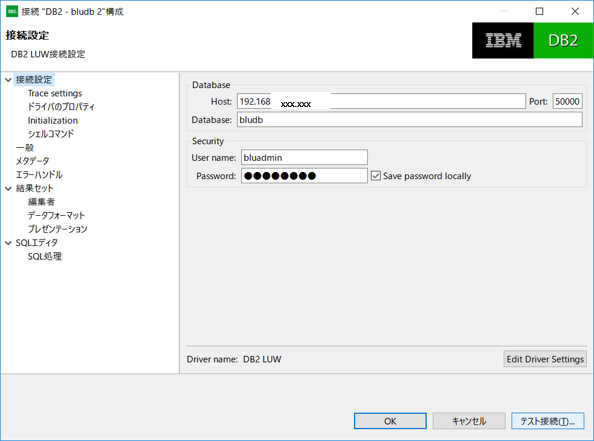Click the Password field
Viewport: 594px width, 441px height.
click(x=304, y=176)
